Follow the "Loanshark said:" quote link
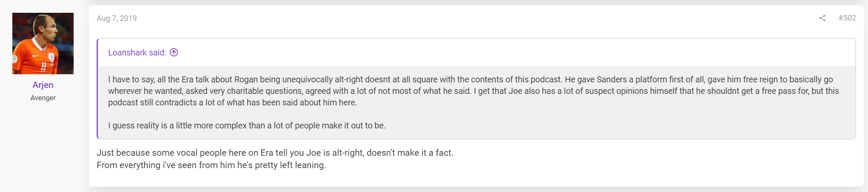 pyautogui.click(x=137, y=52)
